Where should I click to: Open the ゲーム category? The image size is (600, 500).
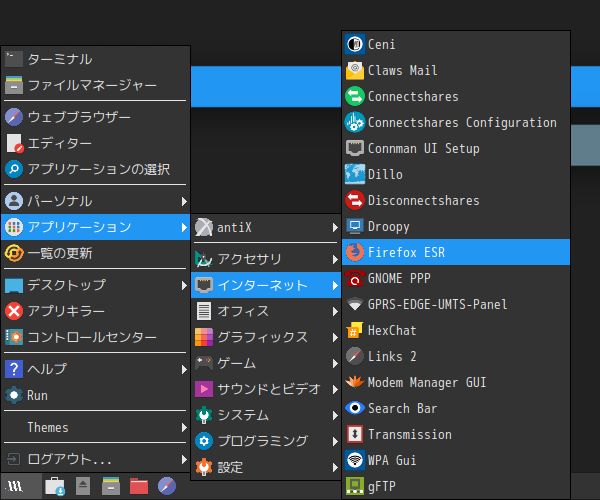pyautogui.click(x=266, y=363)
